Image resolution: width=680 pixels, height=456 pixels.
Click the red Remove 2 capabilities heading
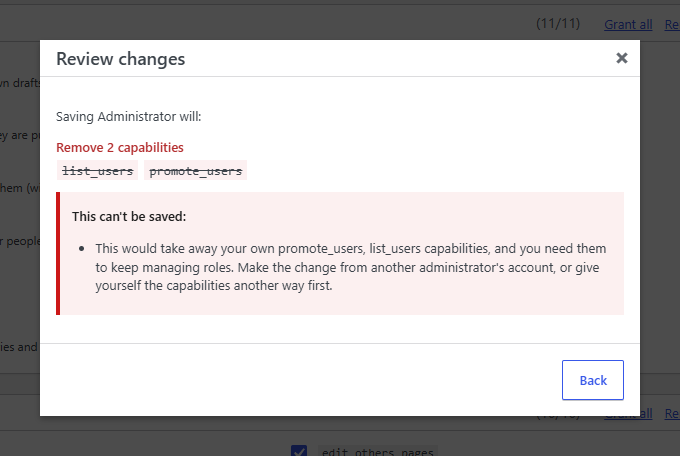pyautogui.click(x=120, y=148)
